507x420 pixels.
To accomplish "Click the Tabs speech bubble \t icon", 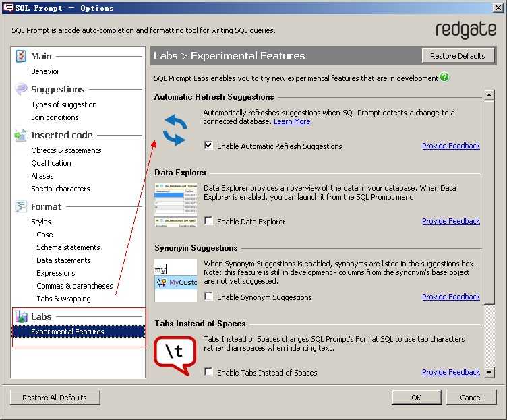I will click(175, 355).
